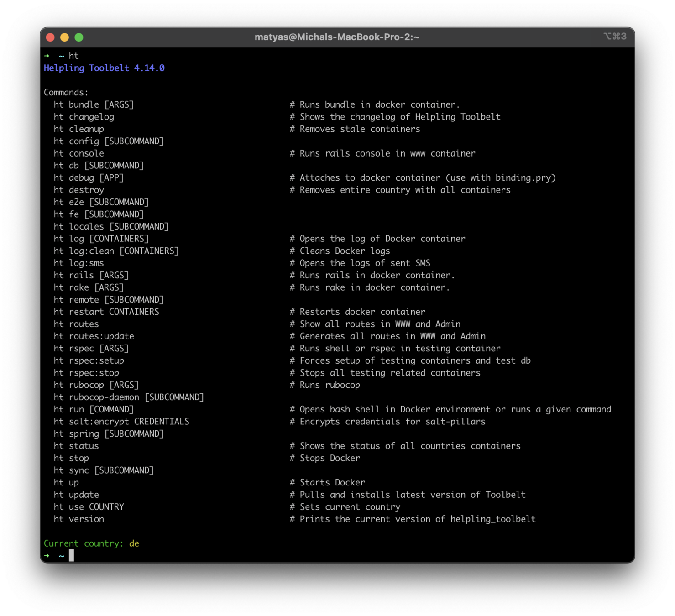This screenshot has width=675, height=616.
Task: Click the 'ht update' command
Action: (x=76, y=495)
